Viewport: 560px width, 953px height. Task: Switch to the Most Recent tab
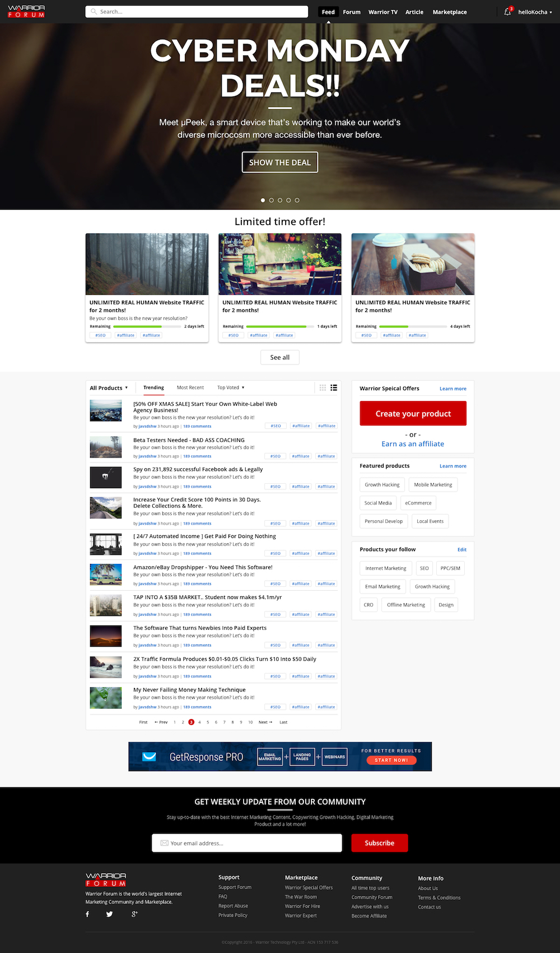(x=190, y=387)
